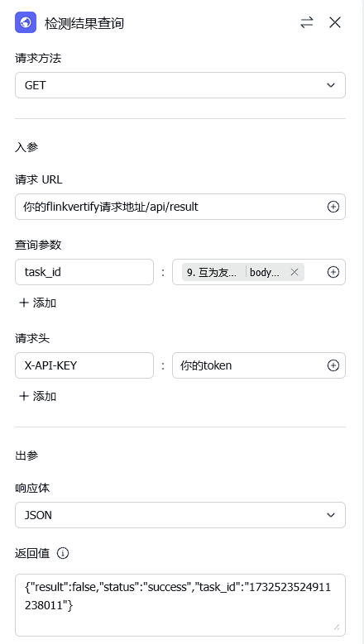Click the 返回值 JSON textarea
The height and width of the screenshot is (644, 364).
[x=180, y=605]
